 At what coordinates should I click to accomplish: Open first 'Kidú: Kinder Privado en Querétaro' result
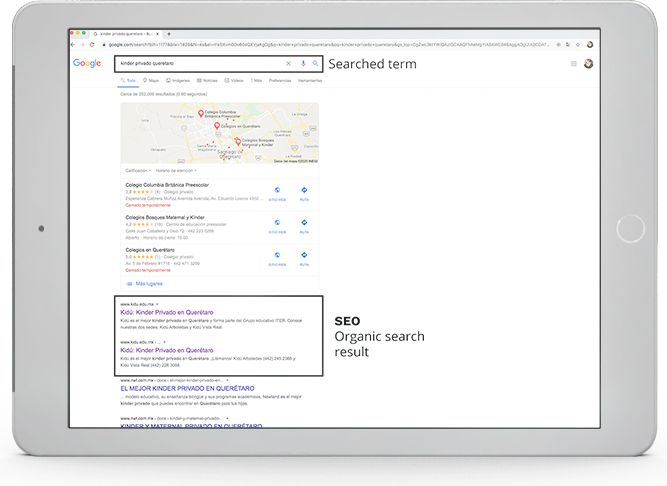pos(167,313)
